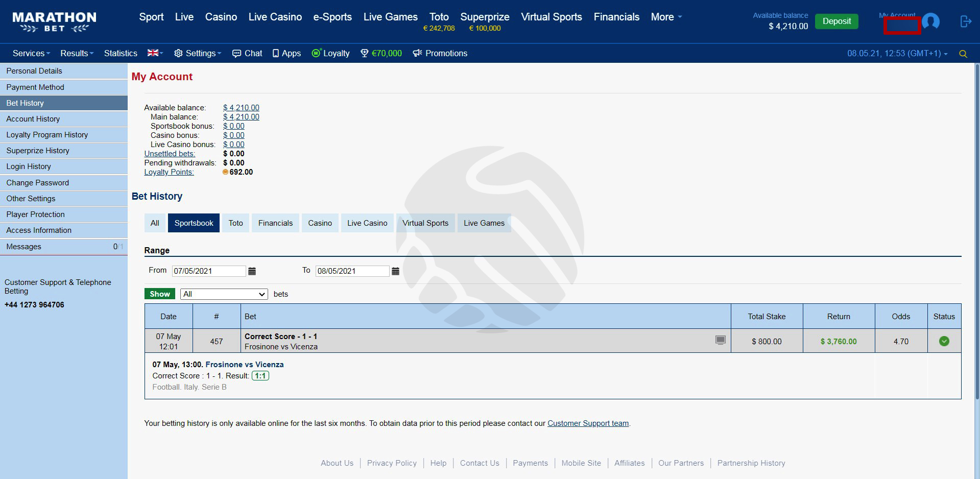Viewport: 980px width, 479px height.
Task: Select the Casino bet history tab
Action: pos(320,223)
